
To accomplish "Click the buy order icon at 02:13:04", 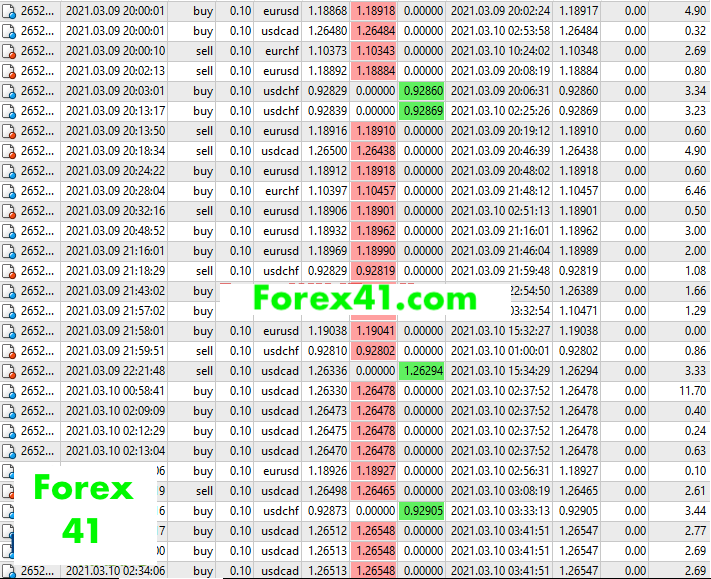I will click(x=9, y=451).
